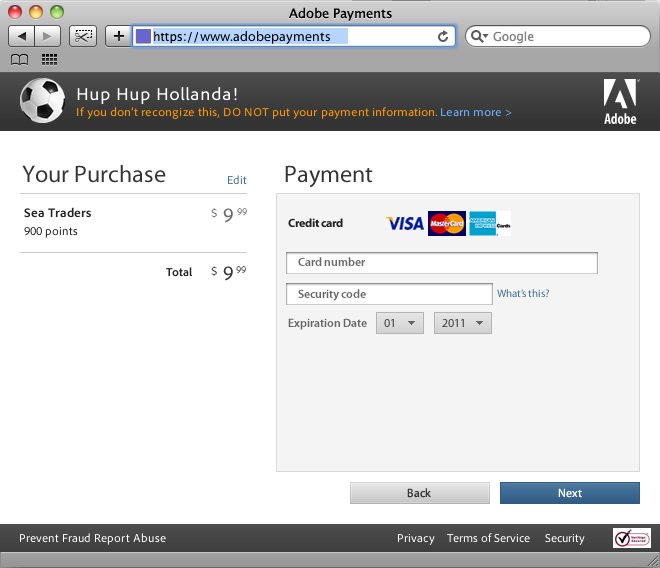
Task: Click the Next button
Action: tap(570, 493)
